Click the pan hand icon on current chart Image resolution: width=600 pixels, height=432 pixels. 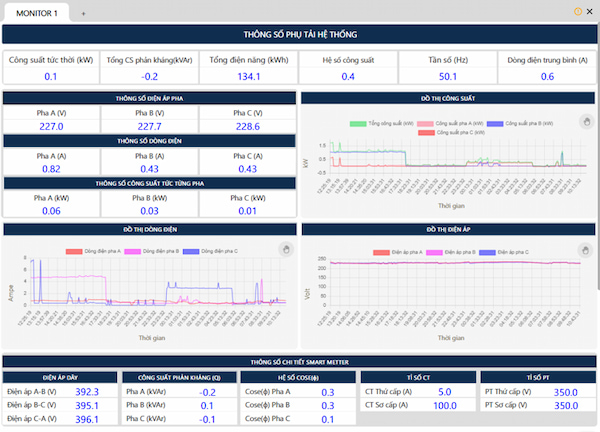[x=286, y=250]
